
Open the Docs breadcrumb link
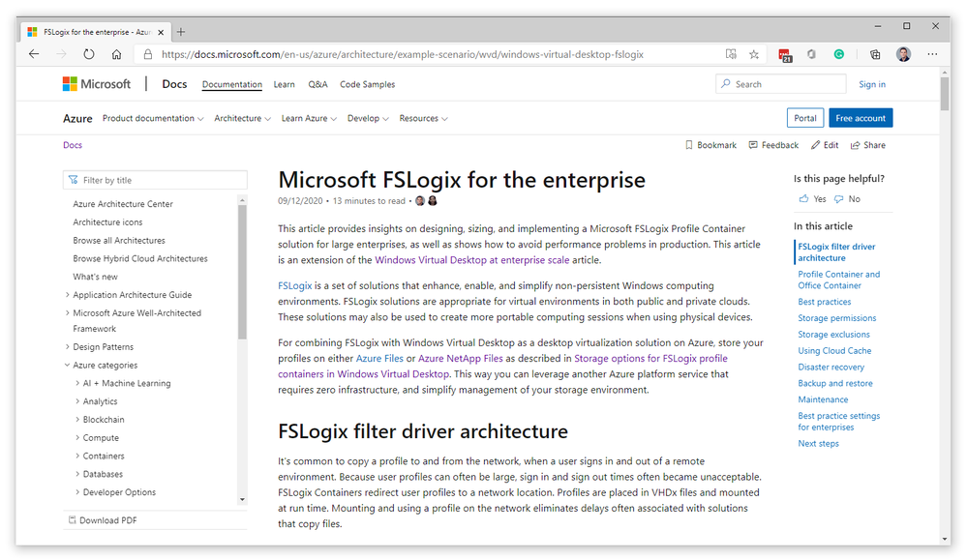pyautogui.click(x=73, y=145)
